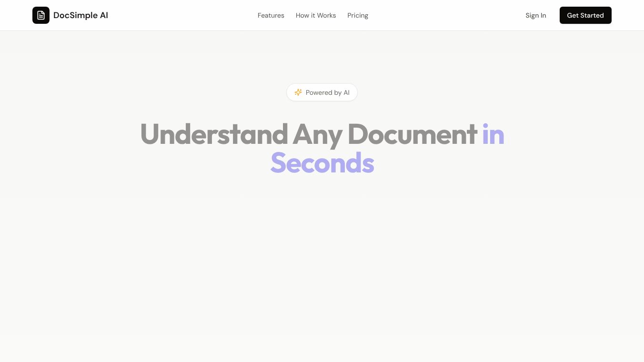Click the DocSimple AI brand name text
Screen dimensions: 644x362
point(80,15)
